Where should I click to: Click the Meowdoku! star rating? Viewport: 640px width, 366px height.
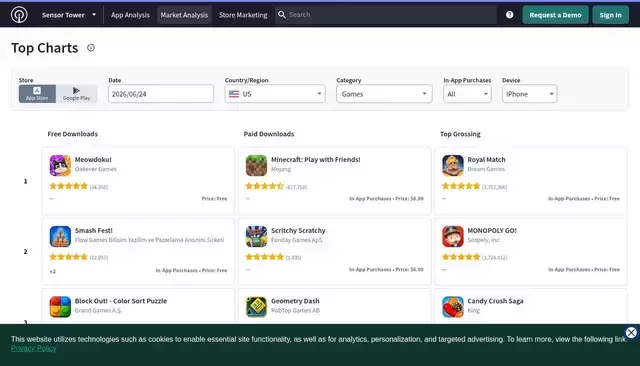68,186
